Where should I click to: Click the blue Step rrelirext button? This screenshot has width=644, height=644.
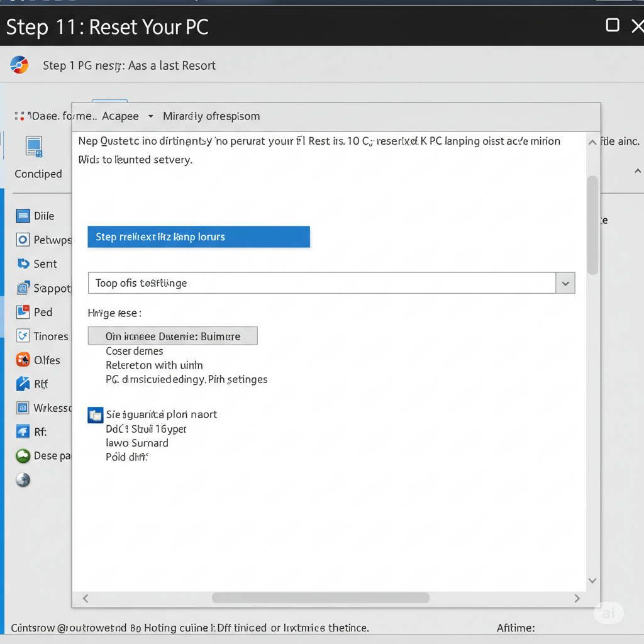(199, 237)
